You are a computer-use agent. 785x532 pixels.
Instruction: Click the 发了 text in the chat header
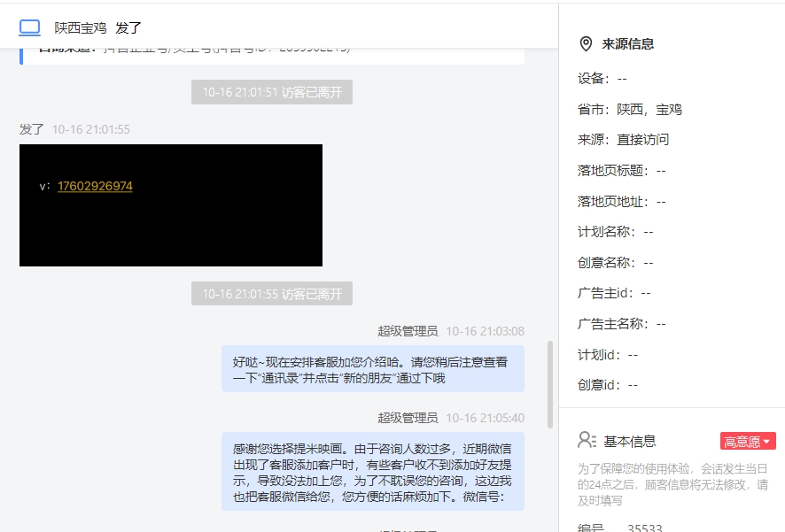click(x=128, y=28)
